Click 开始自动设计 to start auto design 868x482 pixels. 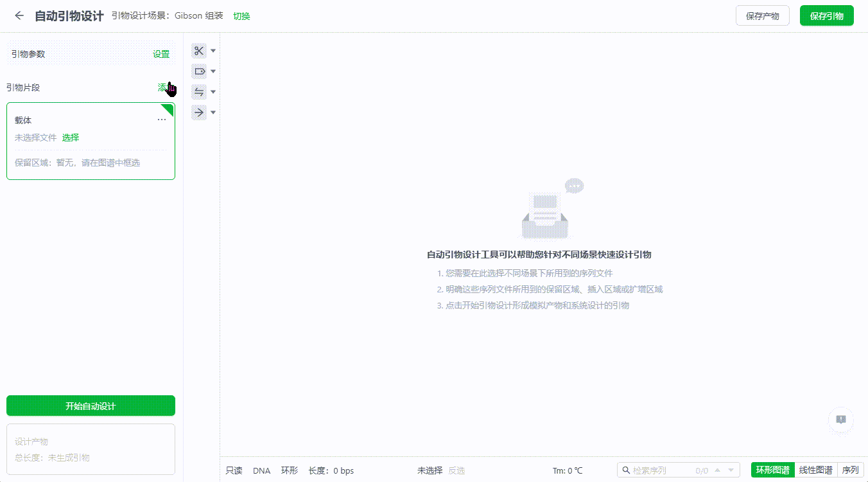click(91, 406)
